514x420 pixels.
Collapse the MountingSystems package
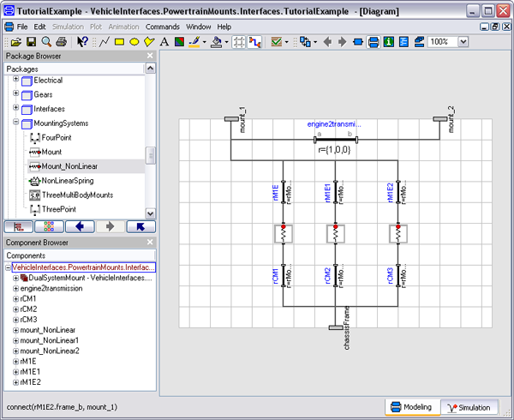(15, 123)
